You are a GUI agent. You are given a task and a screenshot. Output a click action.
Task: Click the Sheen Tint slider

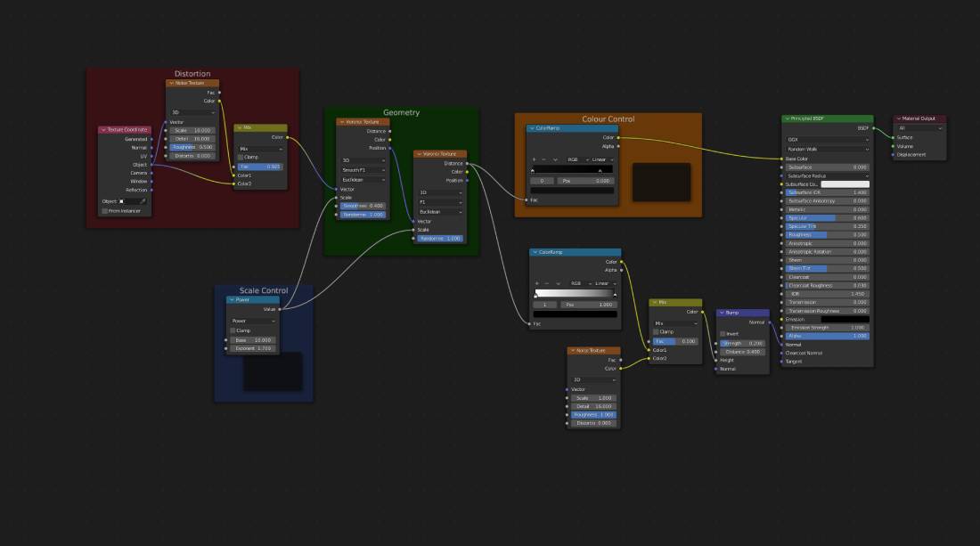pos(828,269)
